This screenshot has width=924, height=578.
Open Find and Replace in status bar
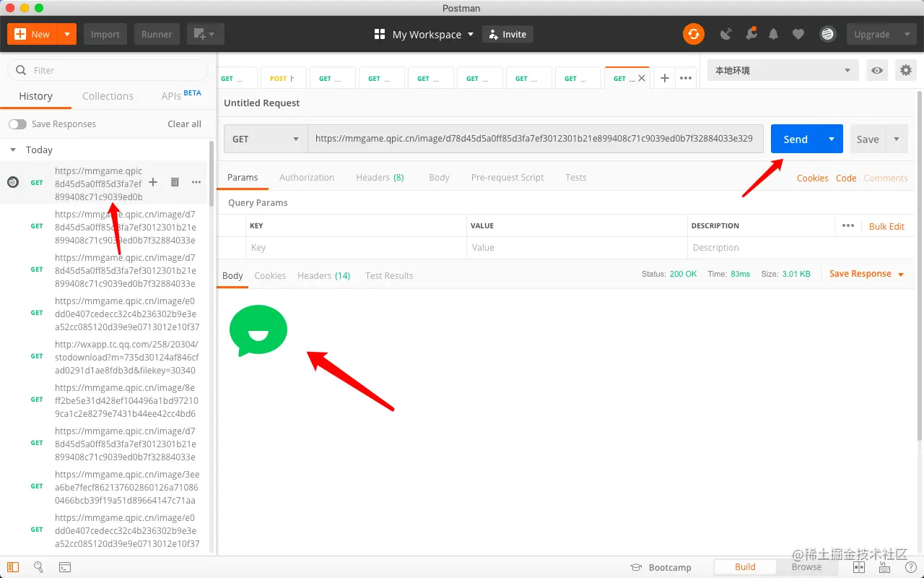pyautogui.click(x=39, y=567)
